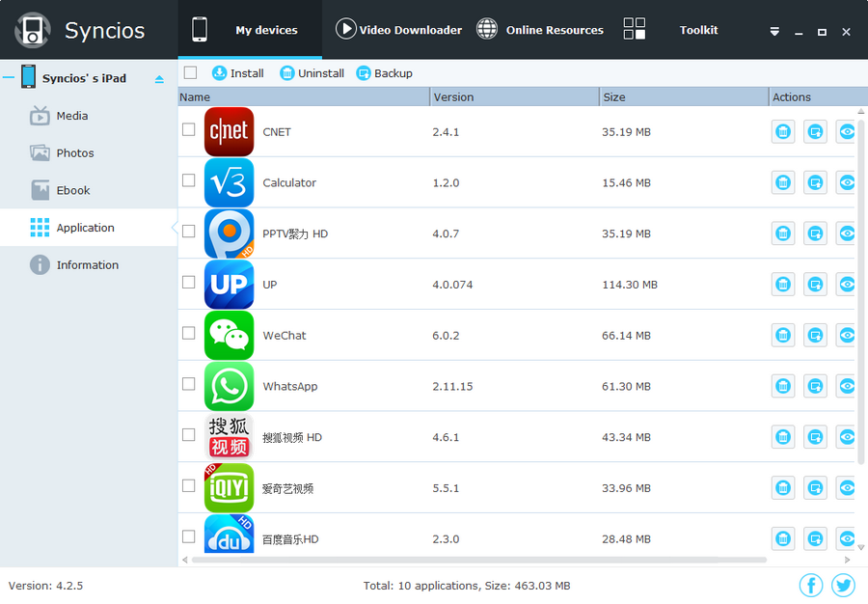The image size is (868, 604).
Task: Switch to My devices tab
Action: tap(250, 30)
